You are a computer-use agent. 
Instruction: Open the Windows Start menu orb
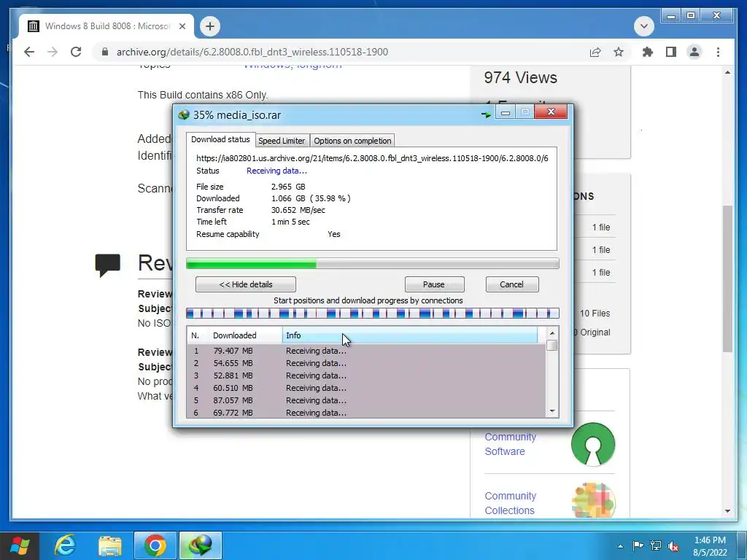pyautogui.click(x=20, y=545)
